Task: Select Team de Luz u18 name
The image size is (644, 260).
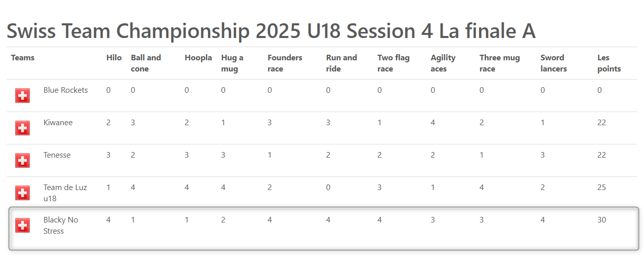Action: 65,193
